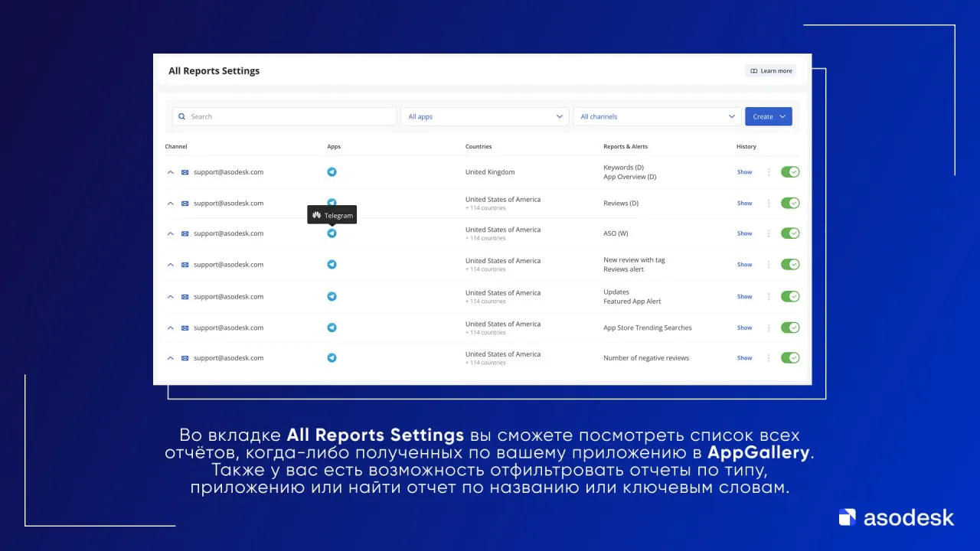
Task: Turn off the toggle on the Reviews (D) row
Action: coord(789,203)
